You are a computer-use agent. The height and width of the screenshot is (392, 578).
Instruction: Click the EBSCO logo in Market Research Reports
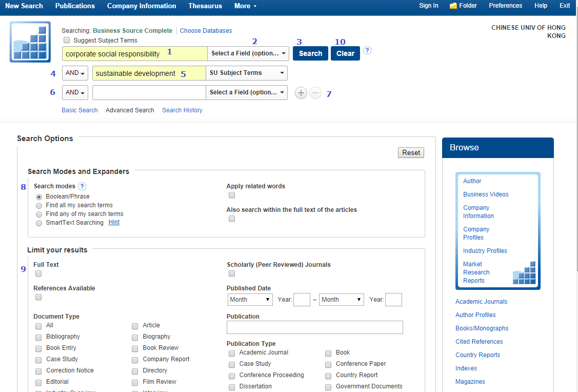point(524,273)
